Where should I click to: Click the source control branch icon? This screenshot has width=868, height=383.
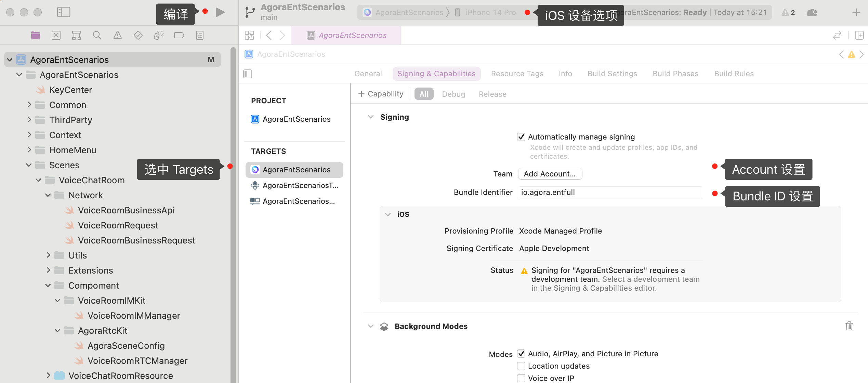click(250, 13)
